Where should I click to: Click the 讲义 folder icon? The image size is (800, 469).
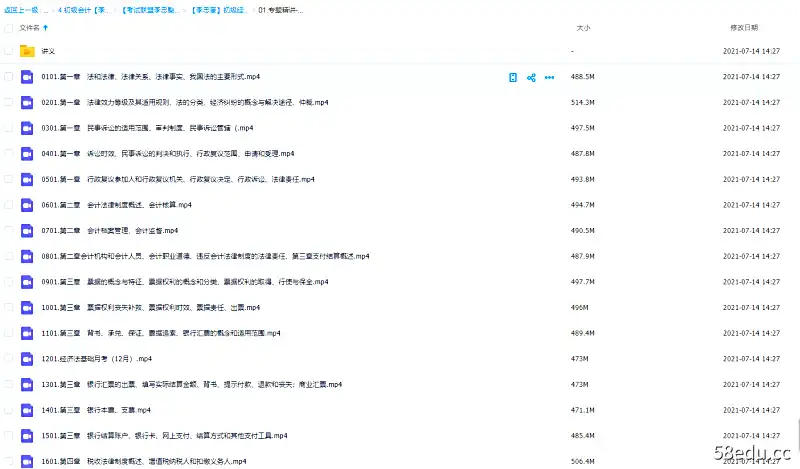pos(27,51)
